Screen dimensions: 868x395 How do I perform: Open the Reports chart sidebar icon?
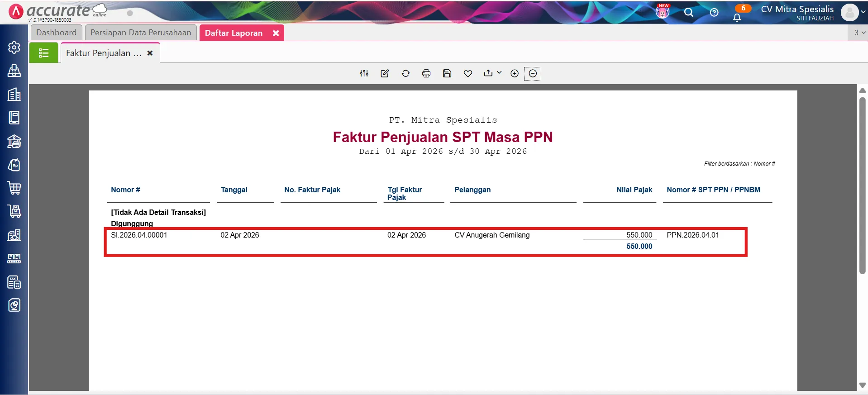pyautogui.click(x=14, y=305)
